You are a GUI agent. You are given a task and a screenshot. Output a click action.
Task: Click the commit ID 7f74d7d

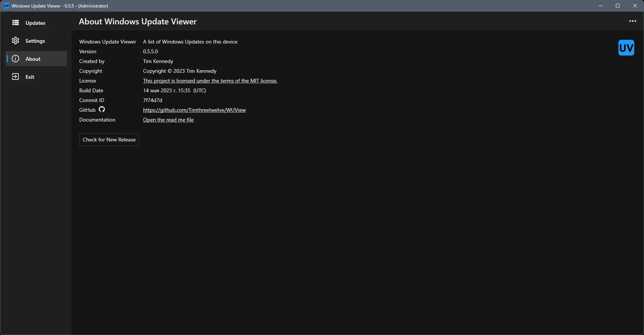coord(152,100)
